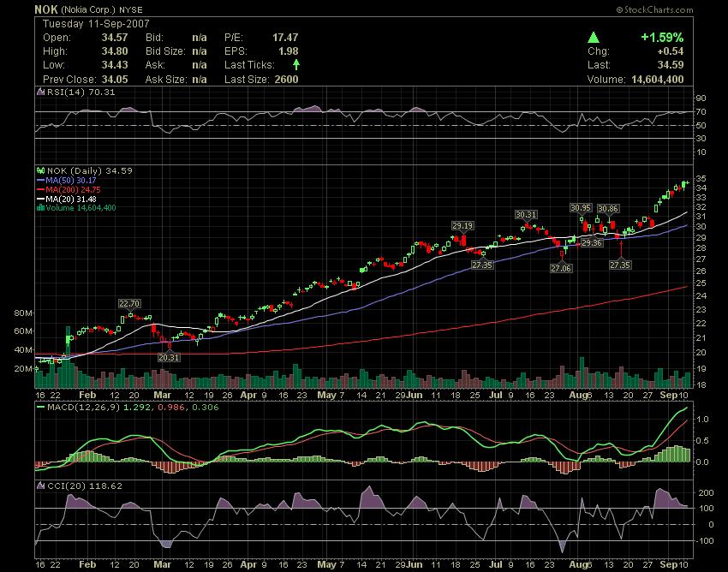This screenshot has width=728, height=572.
Task: Click the green Last Ticks up arrow
Action: click(295, 64)
